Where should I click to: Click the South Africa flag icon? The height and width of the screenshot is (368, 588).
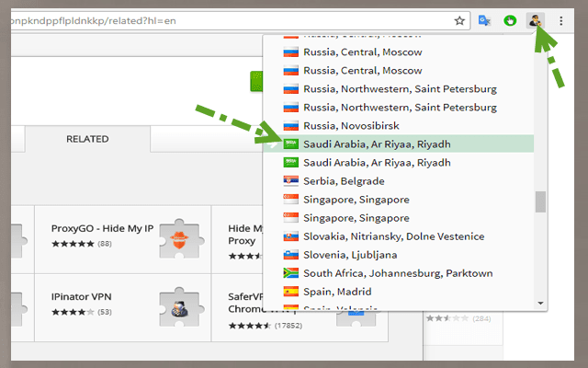click(x=291, y=273)
